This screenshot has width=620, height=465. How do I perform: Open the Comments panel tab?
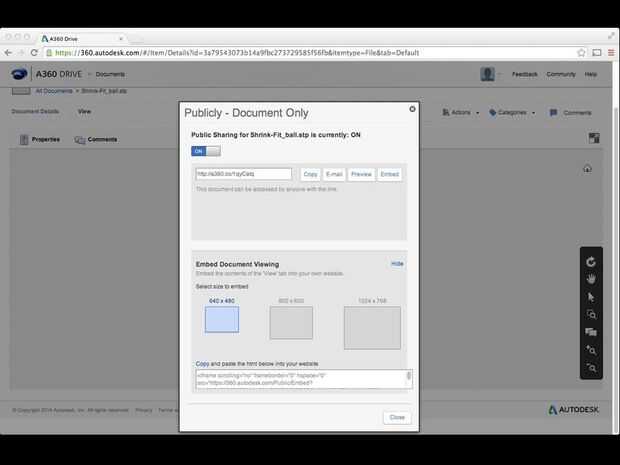pos(96,140)
